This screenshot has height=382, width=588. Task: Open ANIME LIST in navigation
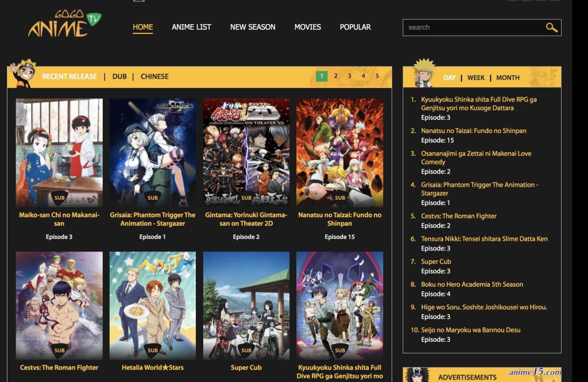point(191,27)
